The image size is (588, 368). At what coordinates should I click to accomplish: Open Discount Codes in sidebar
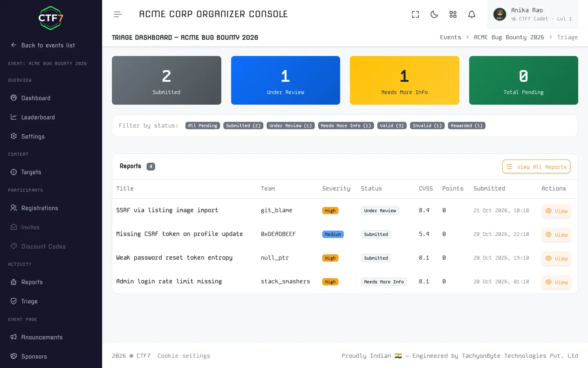pyautogui.click(x=38, y=247)
